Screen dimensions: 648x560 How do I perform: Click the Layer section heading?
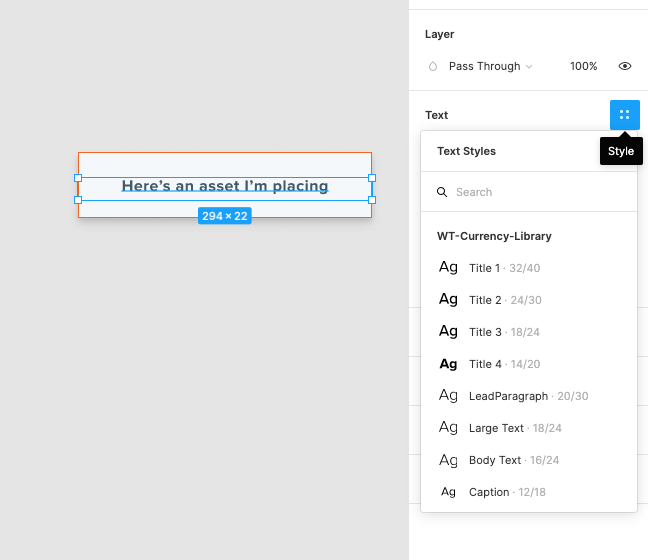point(439,34)
